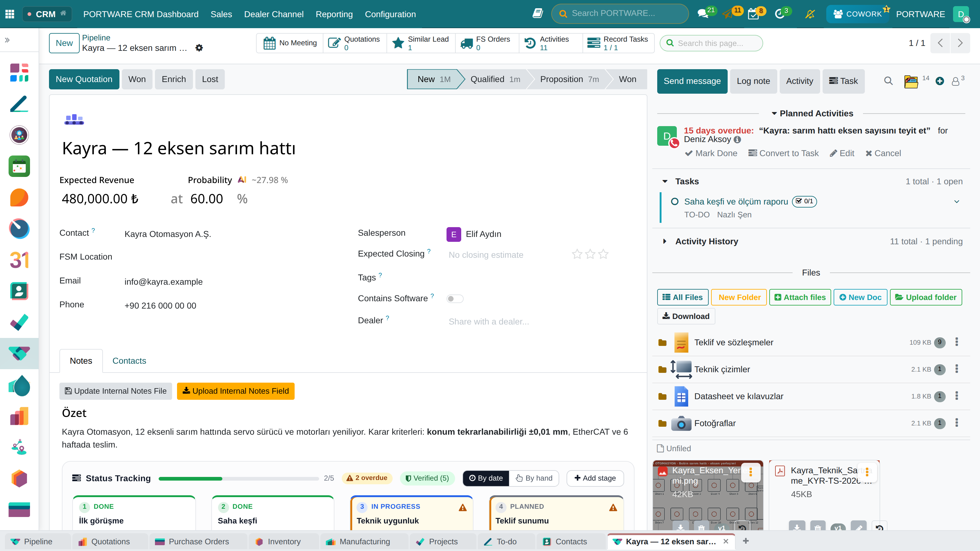This screenshot has width=980, height=551.
Task: Open calendar activities icon with badge 8
Action: coord(753,14)
